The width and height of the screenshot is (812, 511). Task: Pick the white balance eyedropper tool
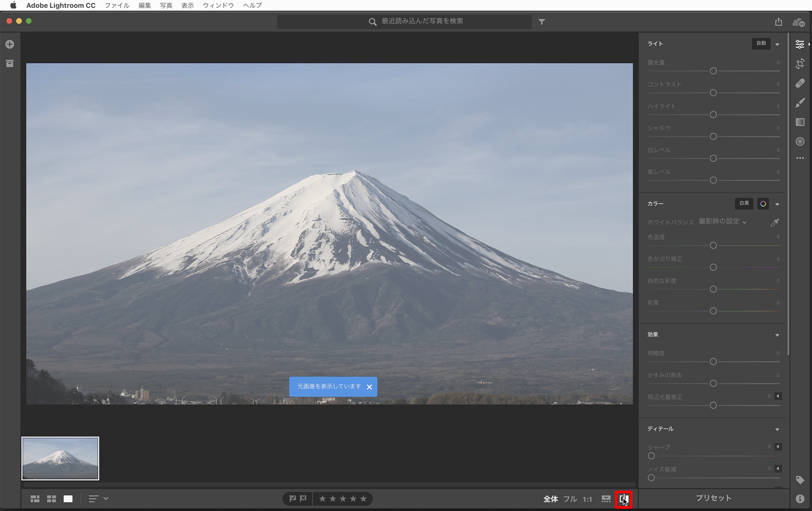point(775,222)
